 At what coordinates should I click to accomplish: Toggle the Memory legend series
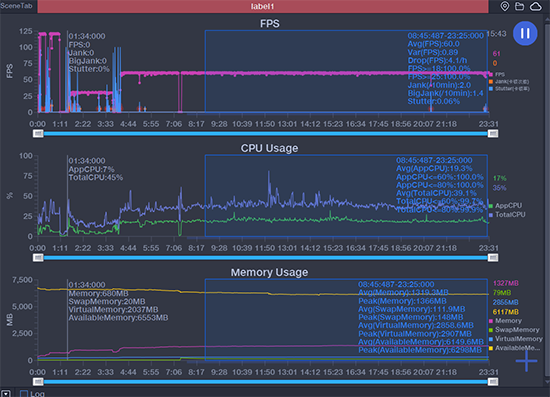[x=505, y=321]
